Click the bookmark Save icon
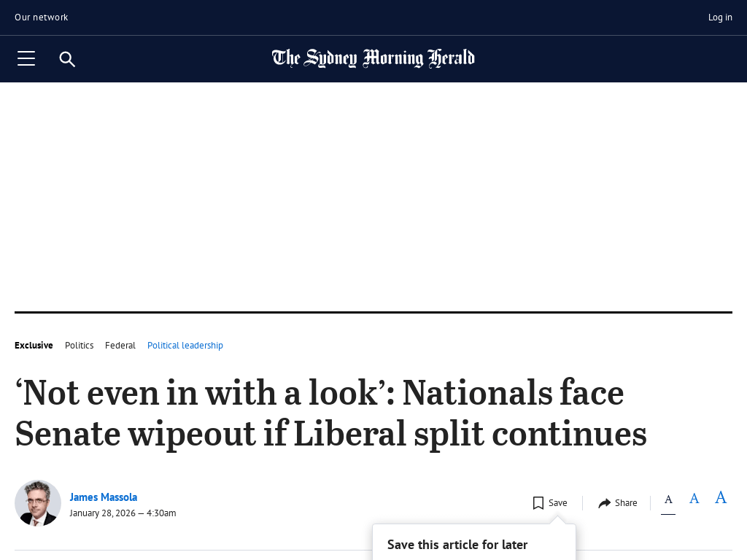 coord(538,503)
